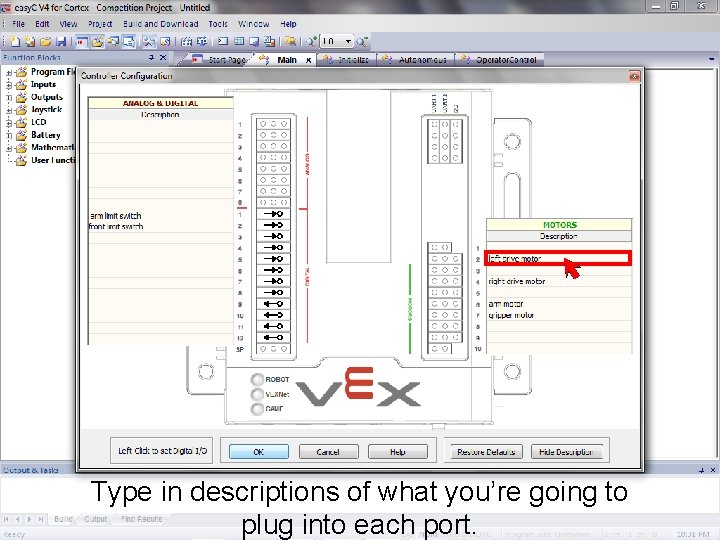This screenshot has height=540, width=720.
Task: Toggle digital port 3 input/output direction
Action: click(x=273, y=236)
